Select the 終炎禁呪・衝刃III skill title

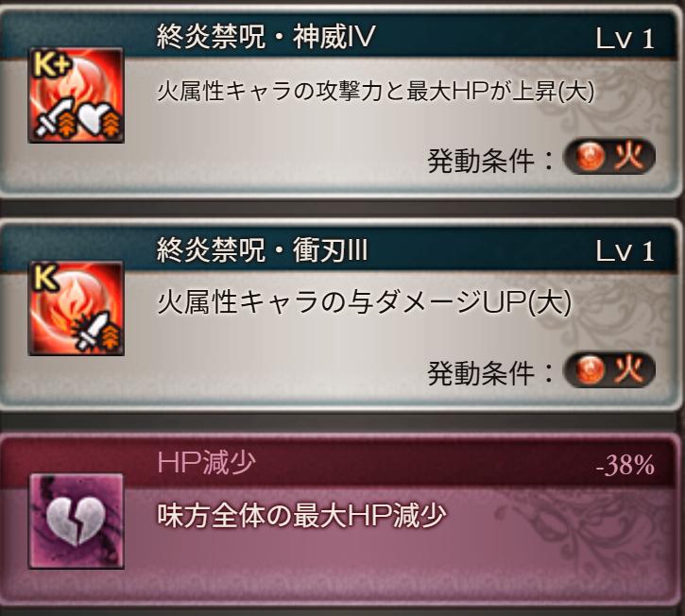click(262, 250)
